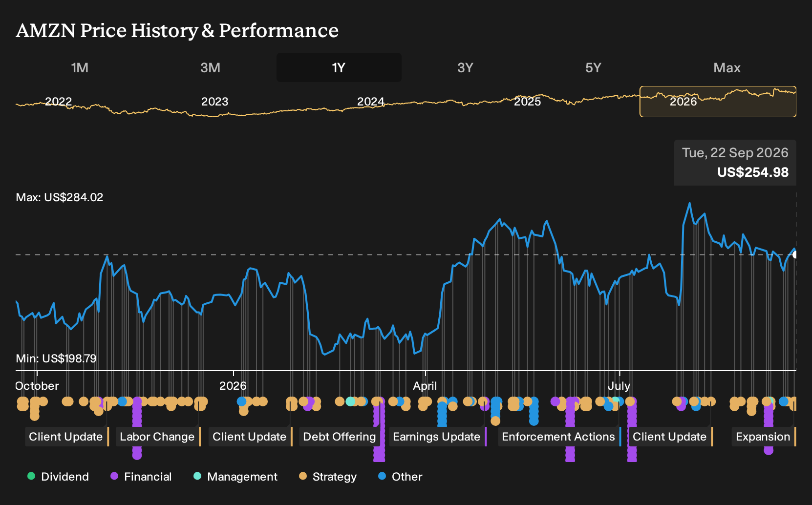Viewport: 812px width, 505px height.
Task: Click the "2025" year in overview chart
Action: [528, 102]
